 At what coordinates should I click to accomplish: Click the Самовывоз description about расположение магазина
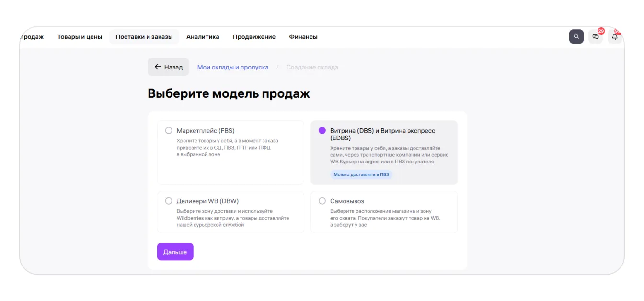tap(385, 218)
